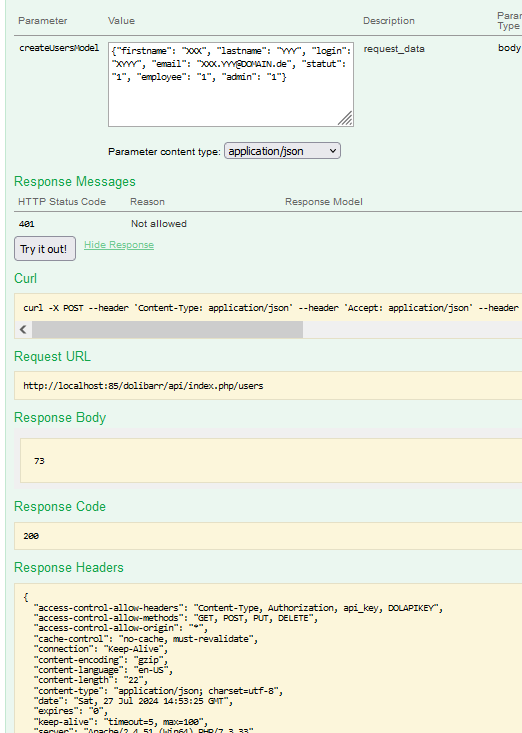Screen dimensions: 522x733
Task: Click the access-control-allow-methods header line
Action: (176, 618)
